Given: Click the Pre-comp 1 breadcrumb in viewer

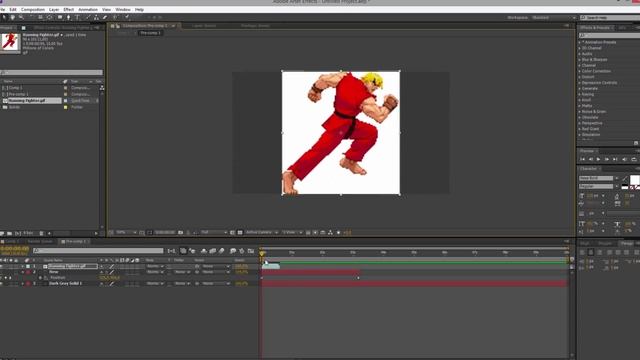Looking at the screenshot, I should (x=150, y=33).
